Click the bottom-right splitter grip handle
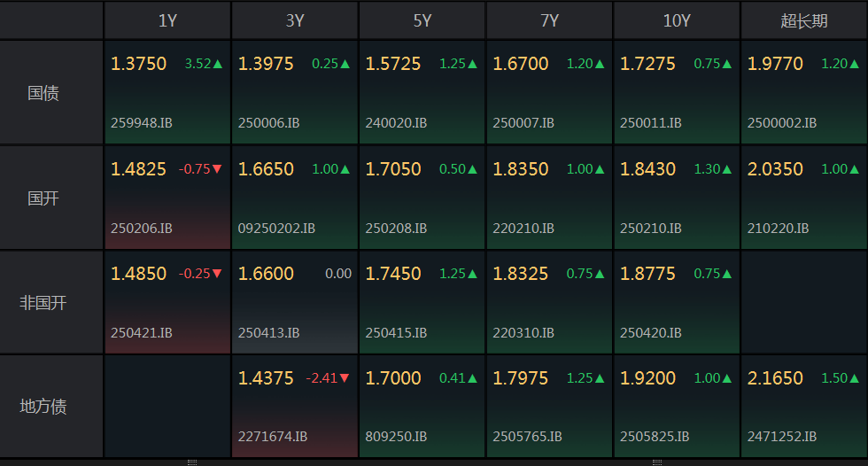 coord(657,462)
